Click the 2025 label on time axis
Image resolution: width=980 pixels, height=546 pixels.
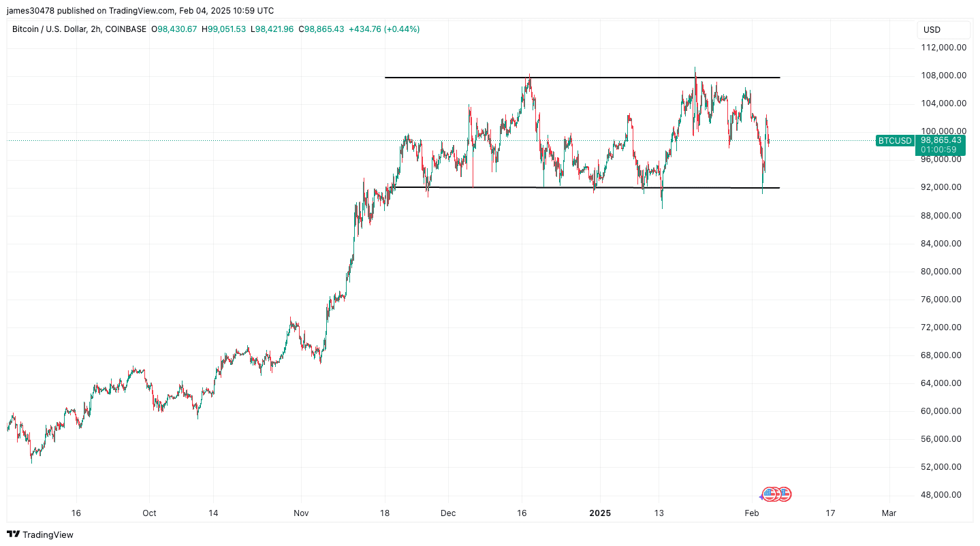click(601, 513)
